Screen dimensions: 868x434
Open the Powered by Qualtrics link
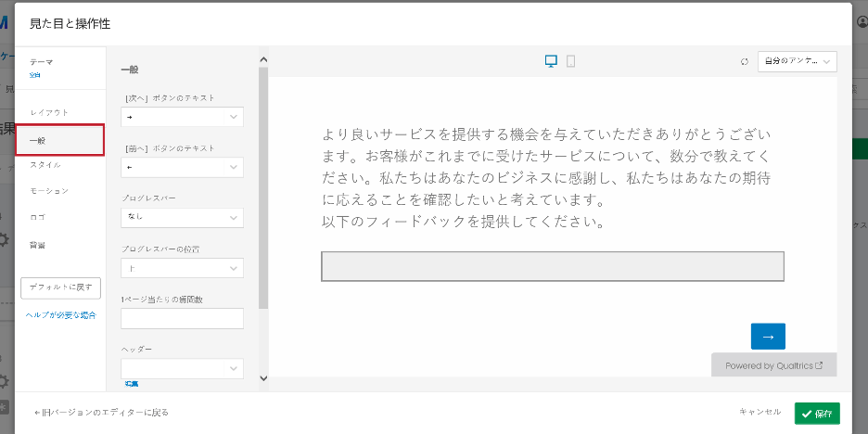774,365
